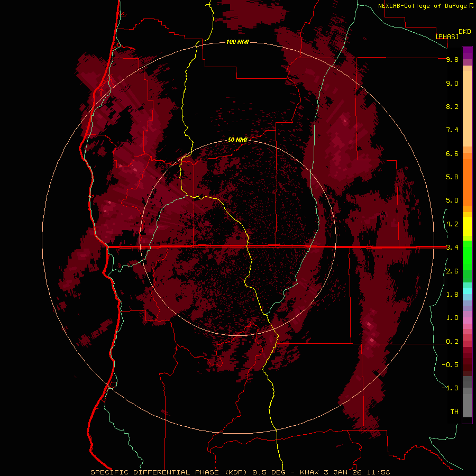Click the light peach color bar segment
Image resolution: width=476 pixels, height=476 pixels.
(467, 108)
